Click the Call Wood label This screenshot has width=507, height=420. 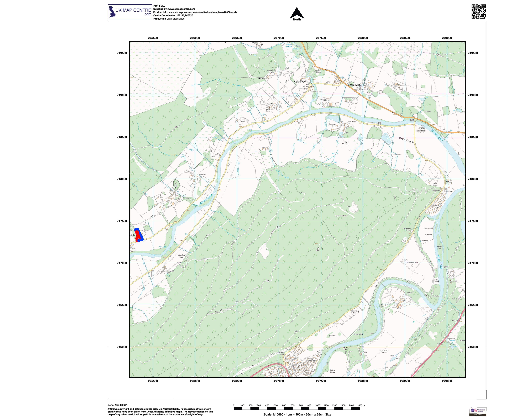427,111
